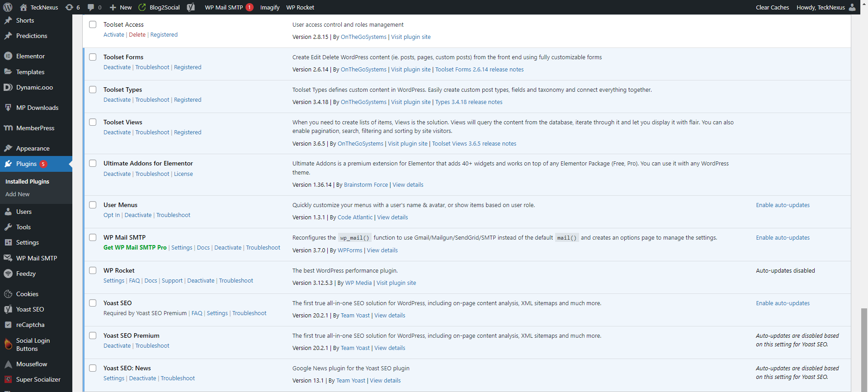The width and height of the screenshot is (868, 392).
Task: Tick the Yoast SEO Premium checkbox
Action: (x=93, y=335)
